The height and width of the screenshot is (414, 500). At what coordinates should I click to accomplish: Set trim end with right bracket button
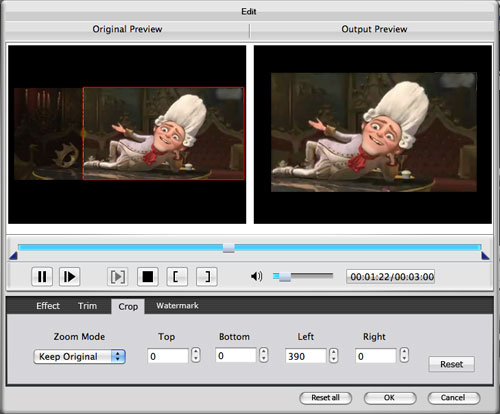[x=207, y=277]
